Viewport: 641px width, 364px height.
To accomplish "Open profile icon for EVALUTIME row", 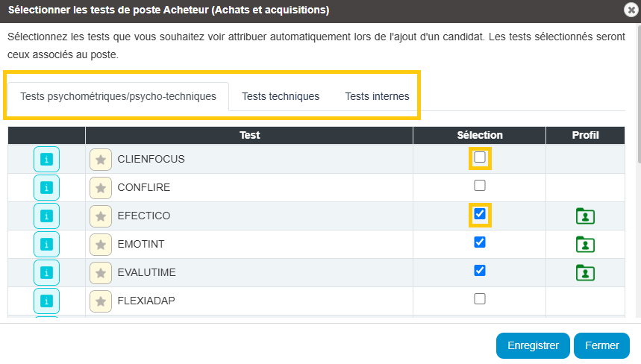I will 585,272.
